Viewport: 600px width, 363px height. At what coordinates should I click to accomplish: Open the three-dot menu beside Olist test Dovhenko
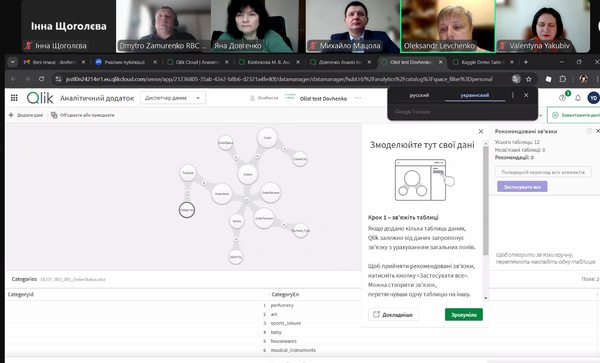pyautogui.click(x=358, y=98)
